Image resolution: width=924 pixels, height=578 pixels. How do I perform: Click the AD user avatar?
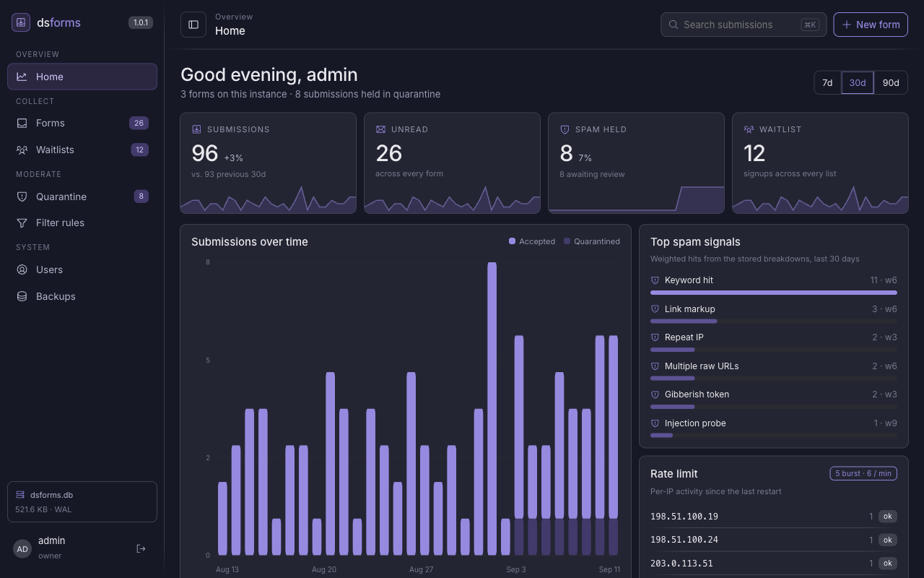(x=22, y=548)
